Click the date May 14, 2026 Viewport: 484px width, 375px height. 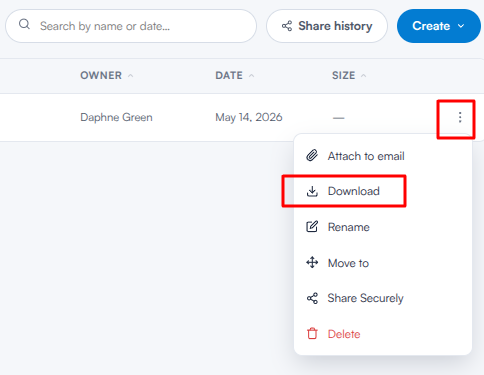tap(249, 117)
